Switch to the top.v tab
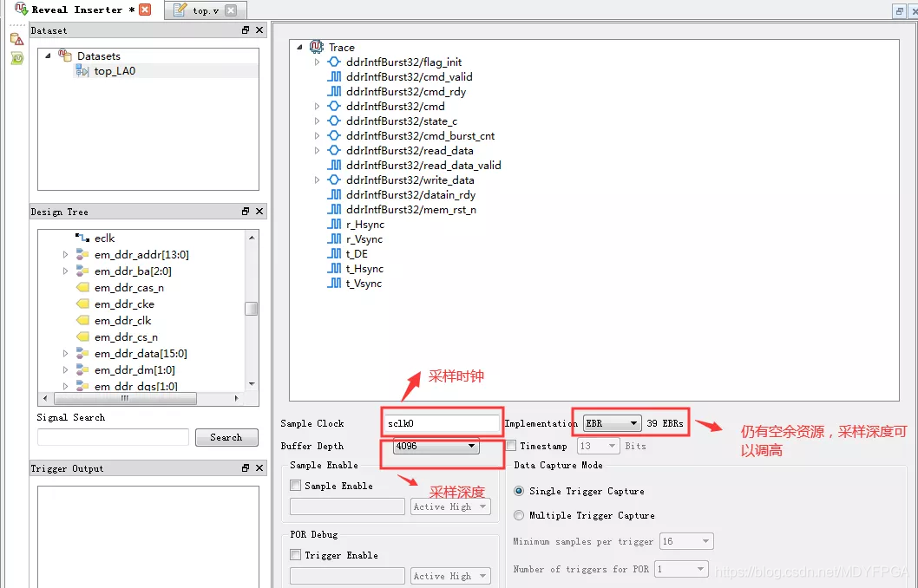918x588 pixels. tap(206, 10)
